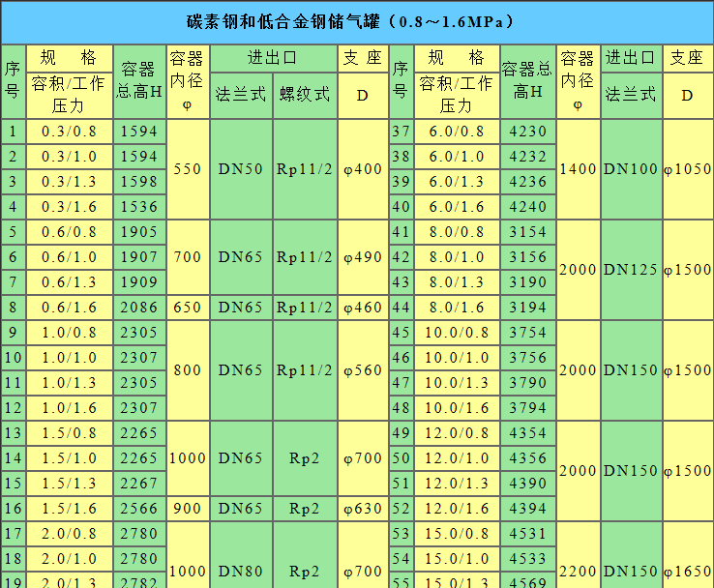714x588 pixels.
Task: Select the height value 1905
Action: [139, 232]
